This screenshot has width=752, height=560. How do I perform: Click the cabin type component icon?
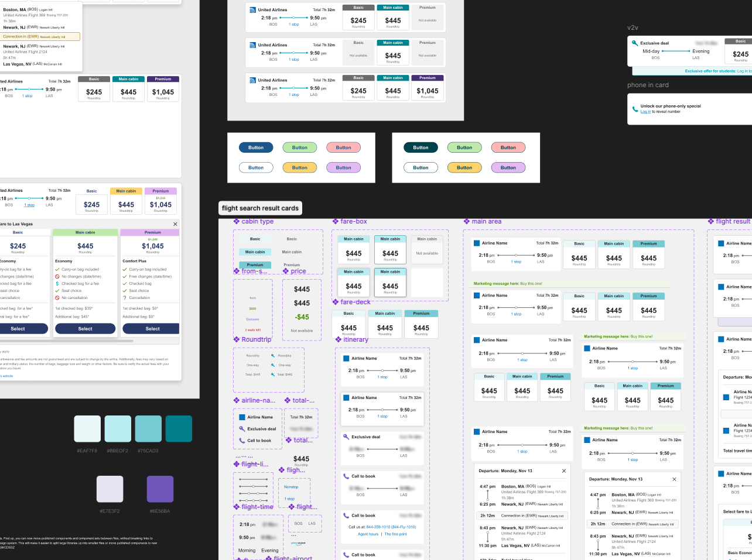tap(237, 221)
